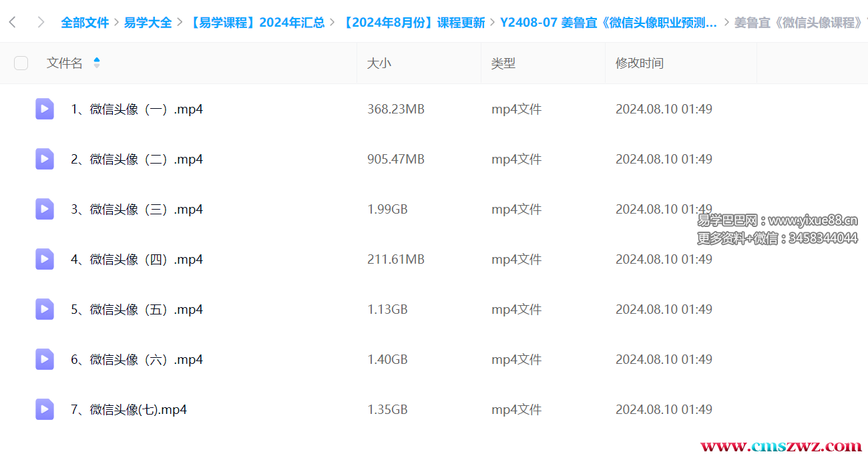Open 易学大全 breadcrumb folder
The height and width of the screenshot is (458, 868).
click(148, 23)
